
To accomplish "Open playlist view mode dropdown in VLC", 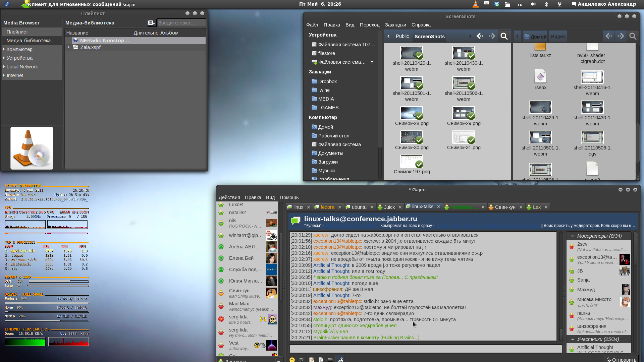I will [151, 23].
